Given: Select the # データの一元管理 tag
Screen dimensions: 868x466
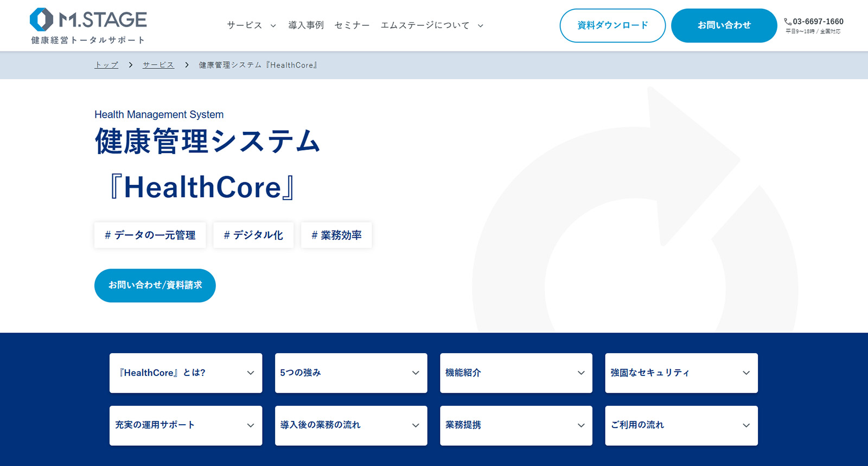Looking at the screenshot, I should click(x=150, y=235).
